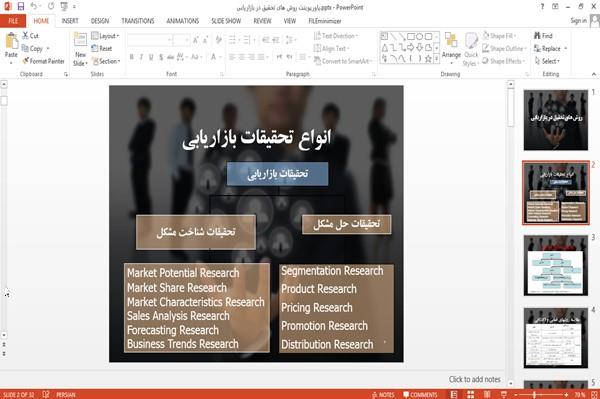This screenshot has width=600, height=399.
Task: Click the Save icon in quick access toolbar
Action: pyautogui.click(x=21, y=7)
